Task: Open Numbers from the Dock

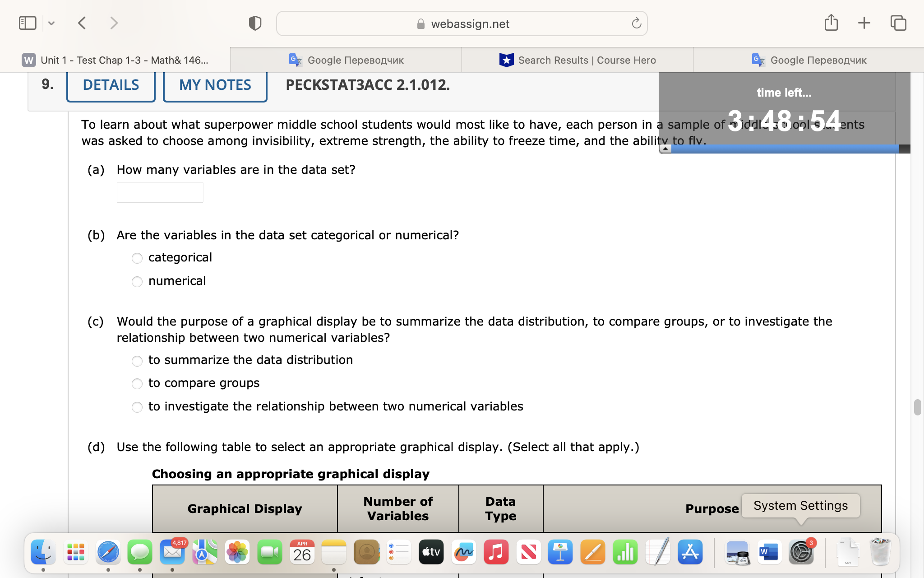Action: click(625, 552)
